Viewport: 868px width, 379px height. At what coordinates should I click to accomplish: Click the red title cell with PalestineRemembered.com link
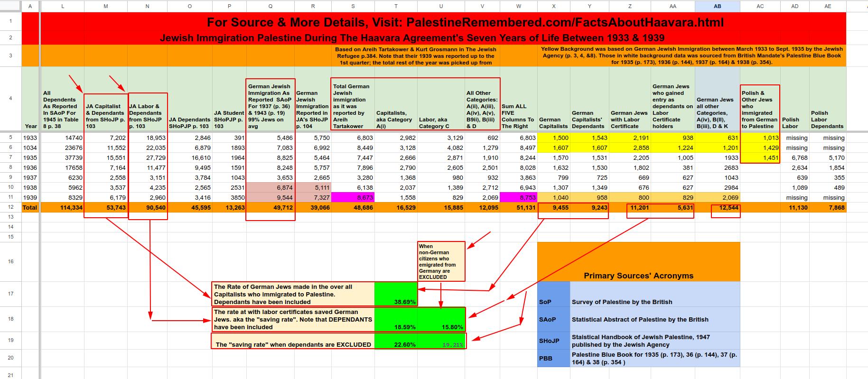coord(466,21)
